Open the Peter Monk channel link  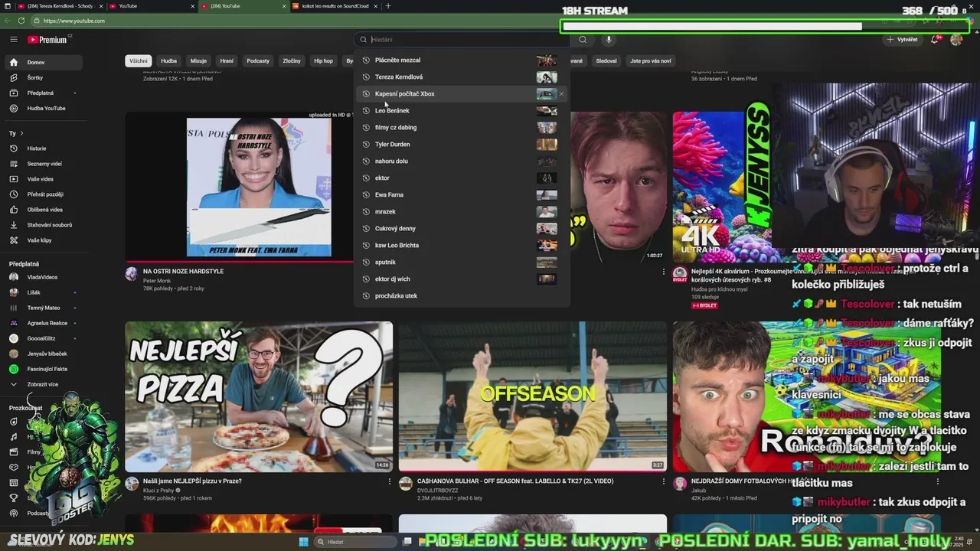tap(157, 281)
